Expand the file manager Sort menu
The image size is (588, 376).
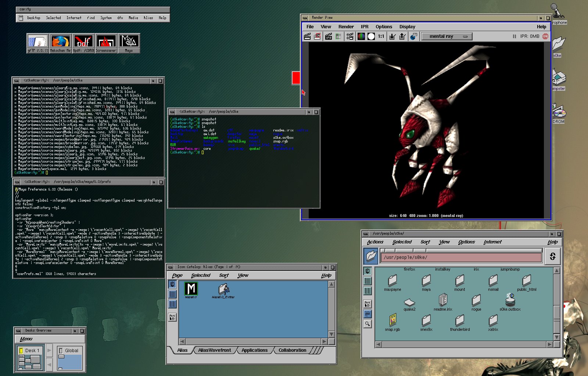pyautogui.click(x=425, y=242)
